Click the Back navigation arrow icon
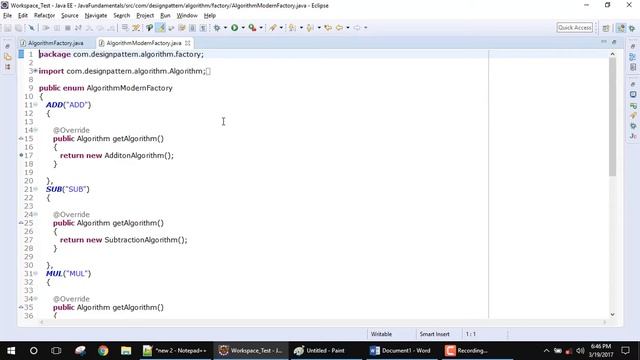This screenshot has height=360, width=640. pyautogui.click(x=339, y=28)
